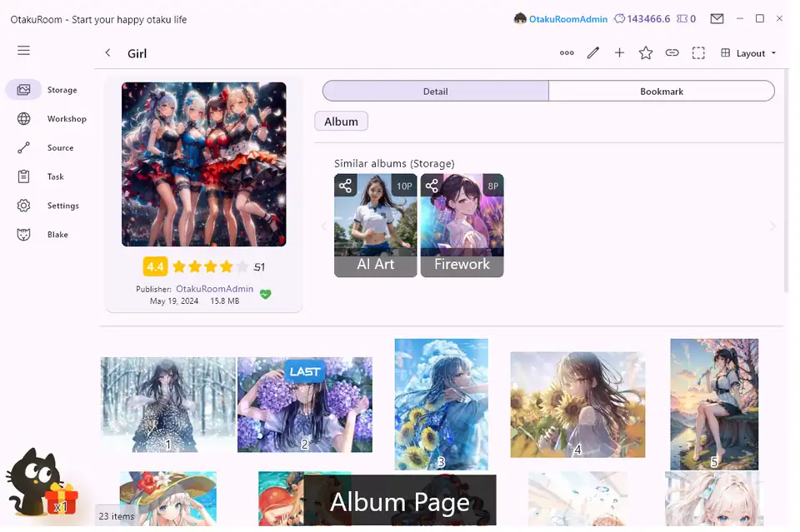Copy album link with the chain icon
This screenshot has width=800, height=532.
pyautogui.click(x=672, y=53)
